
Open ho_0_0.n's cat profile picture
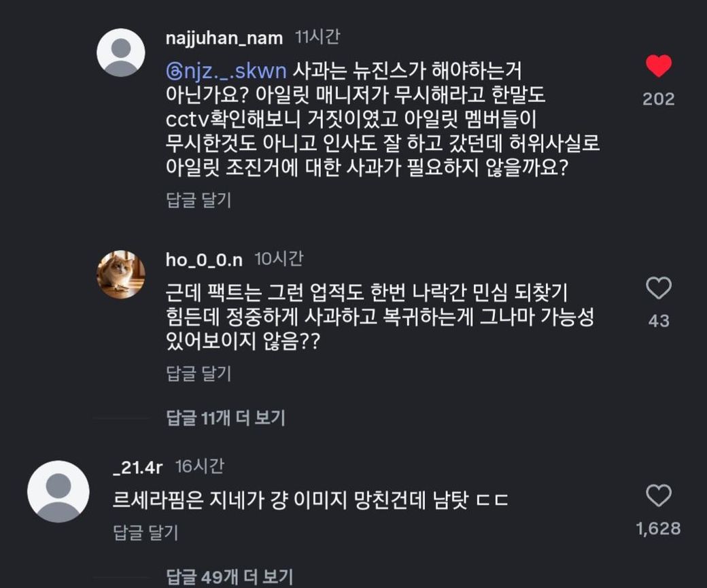point(121,274)
